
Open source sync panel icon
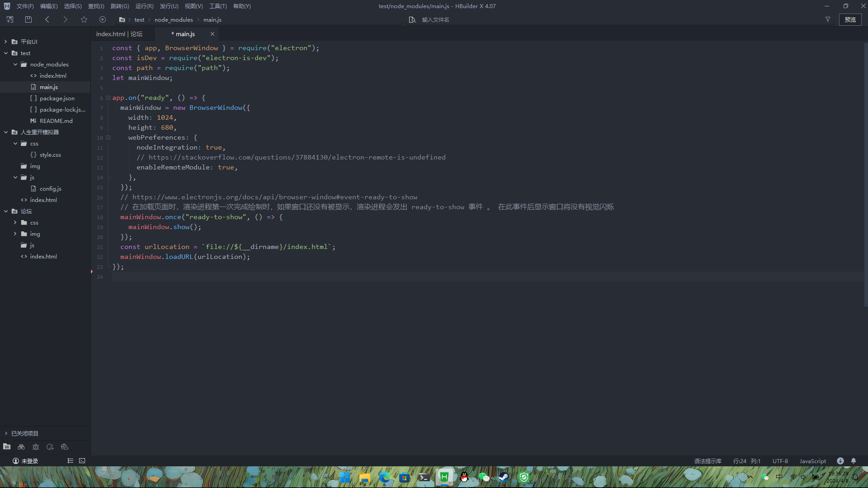click(x=50, y=446)
